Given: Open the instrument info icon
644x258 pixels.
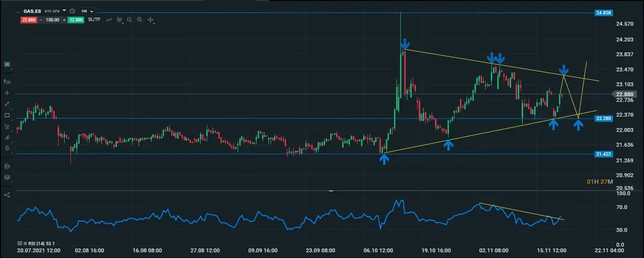Looking at the screenshot, I should (72, 11).
